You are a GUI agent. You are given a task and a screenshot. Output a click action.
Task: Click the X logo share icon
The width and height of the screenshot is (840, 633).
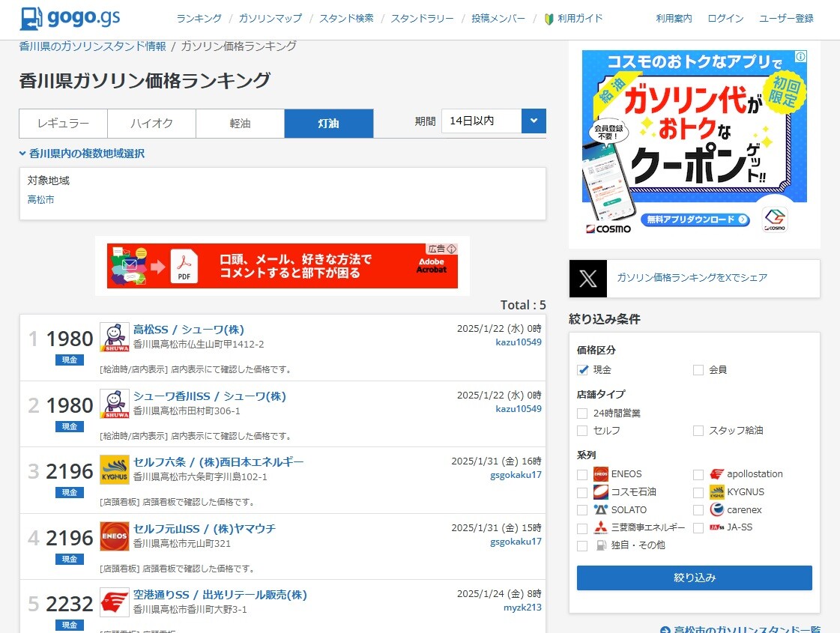coord(587,279)
